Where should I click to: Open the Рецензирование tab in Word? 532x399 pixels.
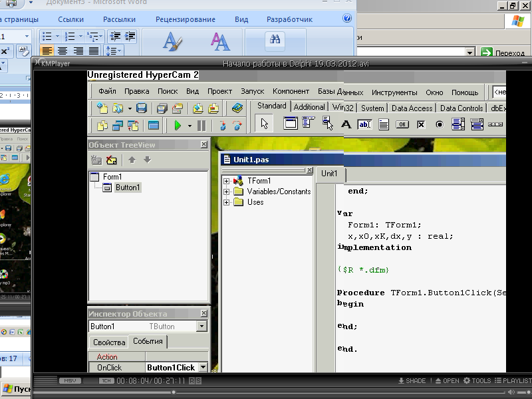[x=186, y=19]
